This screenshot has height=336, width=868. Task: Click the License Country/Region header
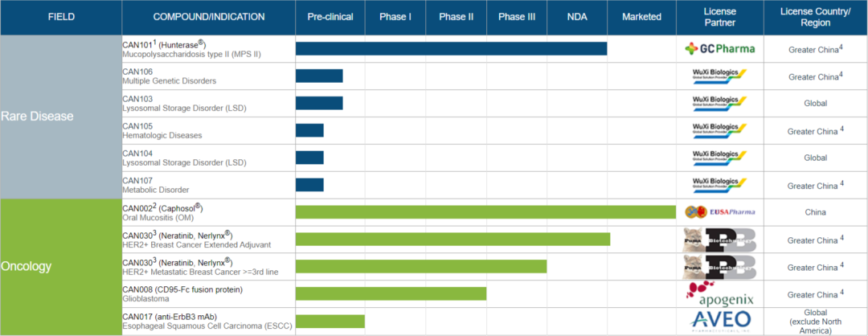tap(816, 17)
